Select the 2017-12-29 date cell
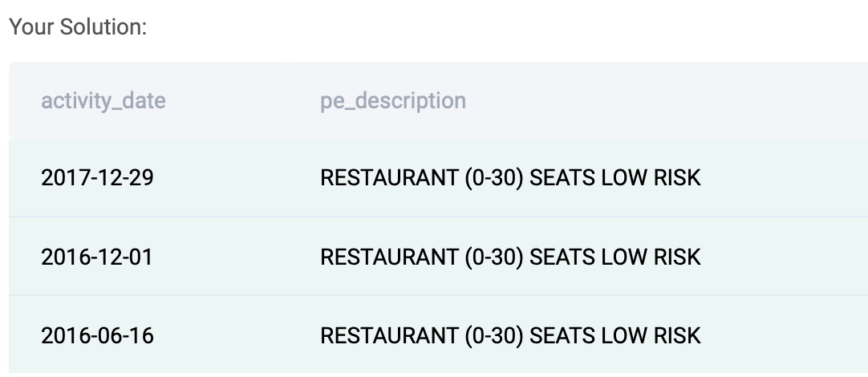This screenshot has height=377, width=868. [x=97, y=178]
